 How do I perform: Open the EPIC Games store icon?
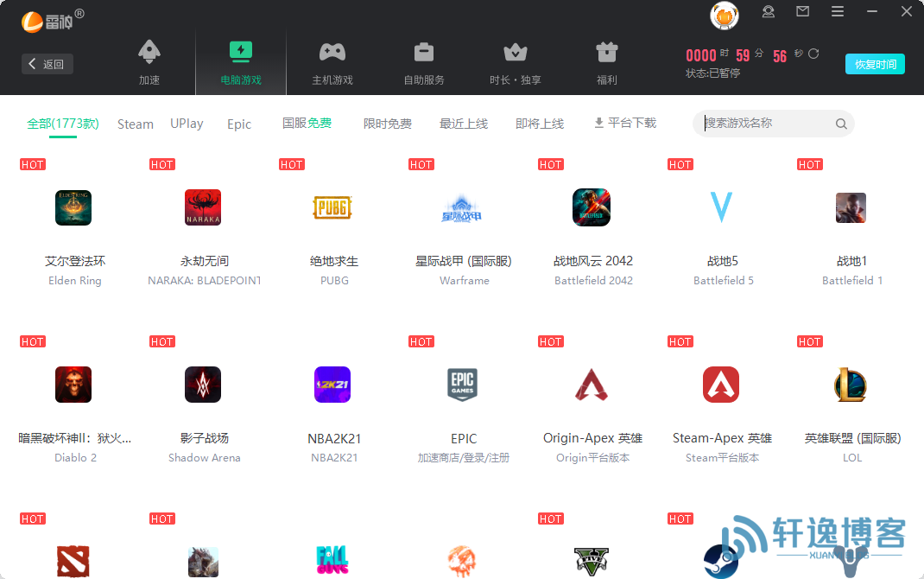(463, 385)
